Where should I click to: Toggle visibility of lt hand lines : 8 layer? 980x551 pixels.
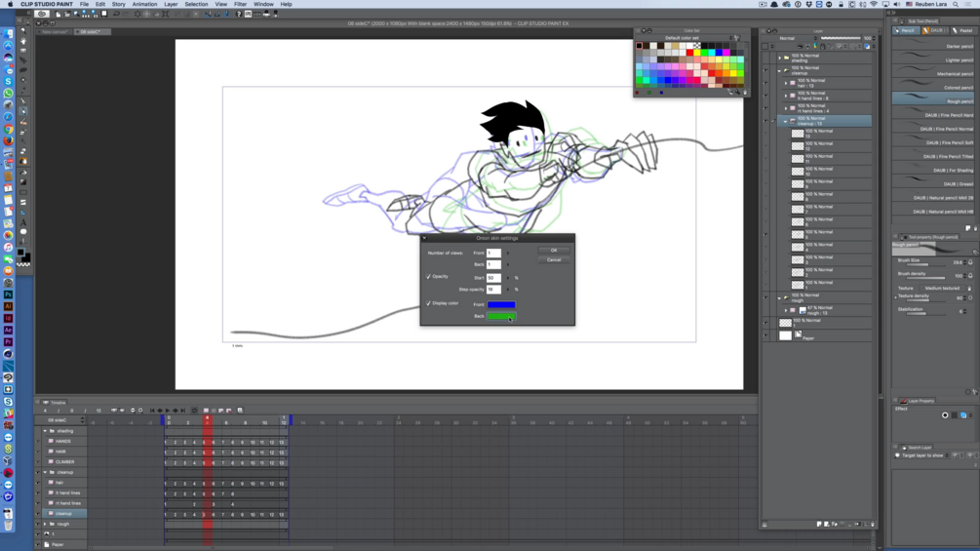click(x=765, y=95)
